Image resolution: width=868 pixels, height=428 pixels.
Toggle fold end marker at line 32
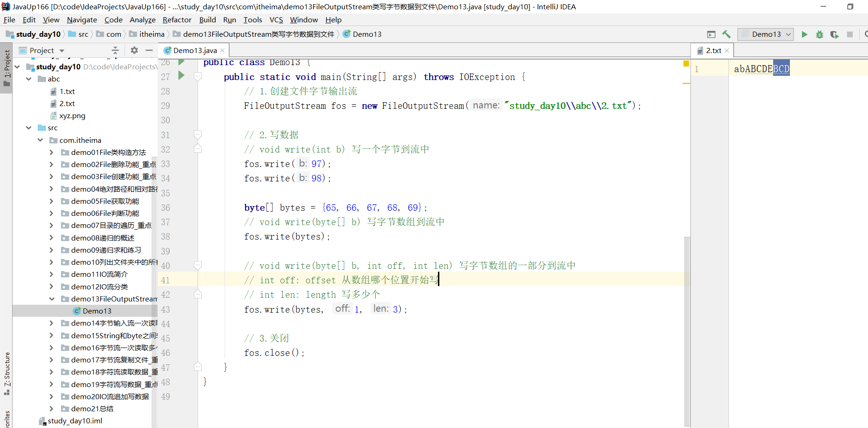pos(198,149)
